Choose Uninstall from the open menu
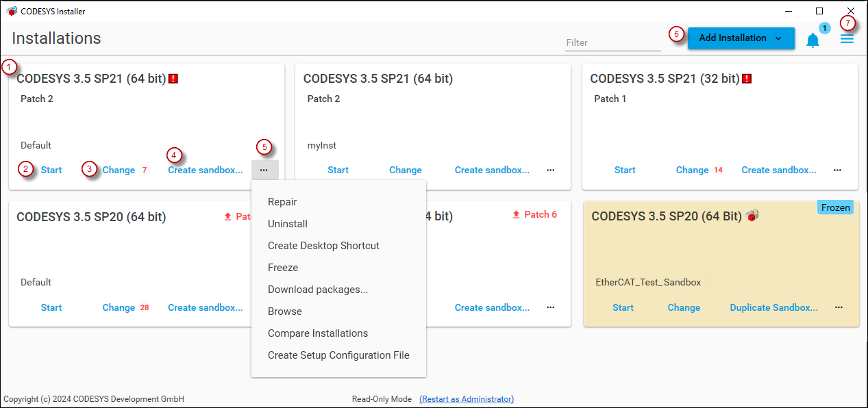The height and width of the screenshot is (408, 868). pyautogui.click(x=287, y=223)
